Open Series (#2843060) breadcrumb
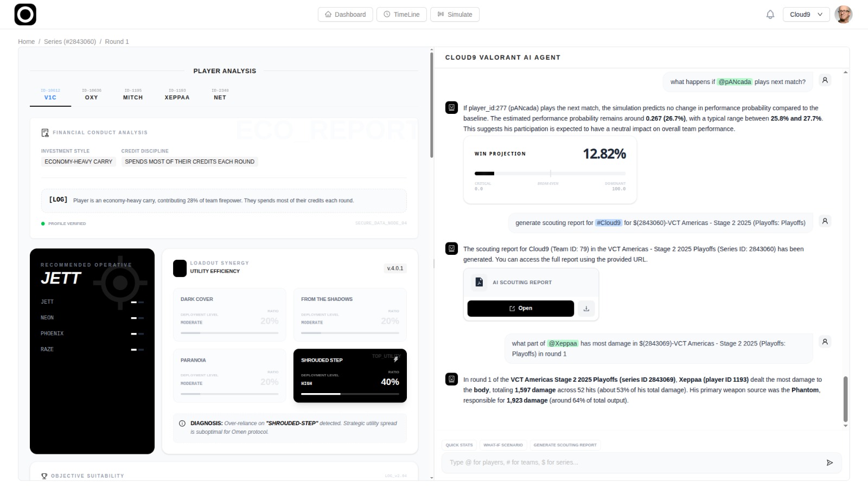868x488 pixels. pyautogui.click(x=70, y=42)
